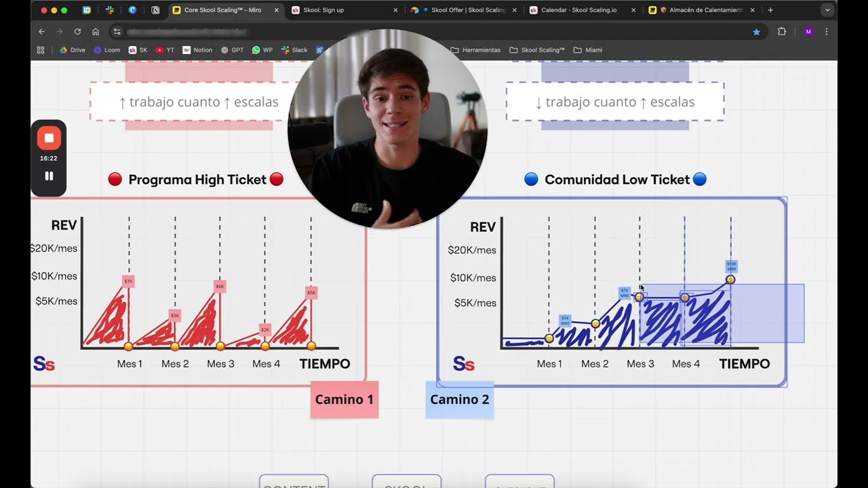Select the blue '↓ trabajo cuanto ↑ escalas' box
Screen dimensions: 868x488
[615, 102]
